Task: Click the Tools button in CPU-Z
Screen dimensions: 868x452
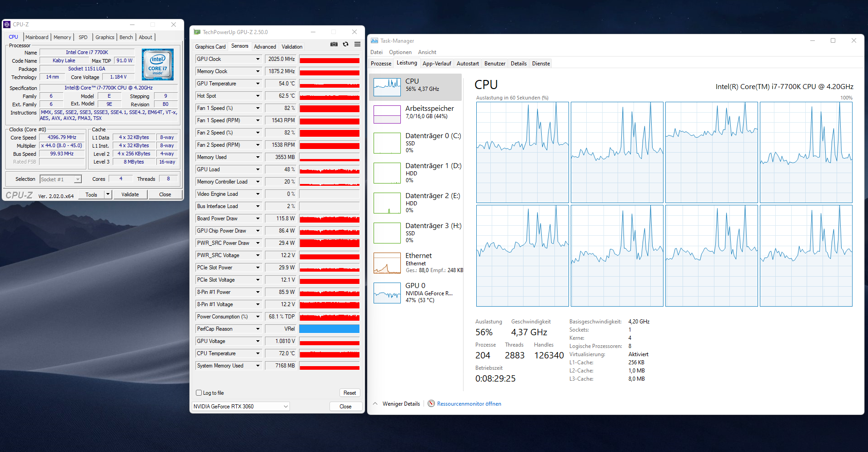Action: pos(91,194)
